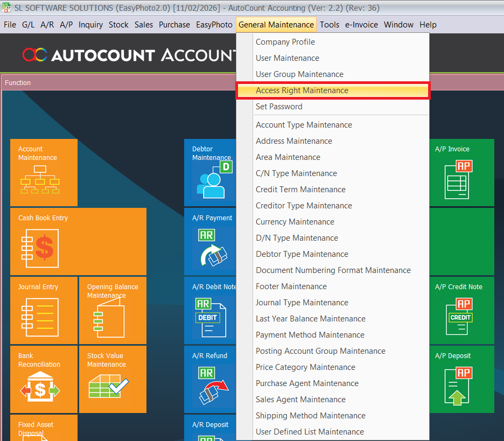Click the A/P Invoice tile
Viewport: 504px width, 441px height.
point(461,172)
